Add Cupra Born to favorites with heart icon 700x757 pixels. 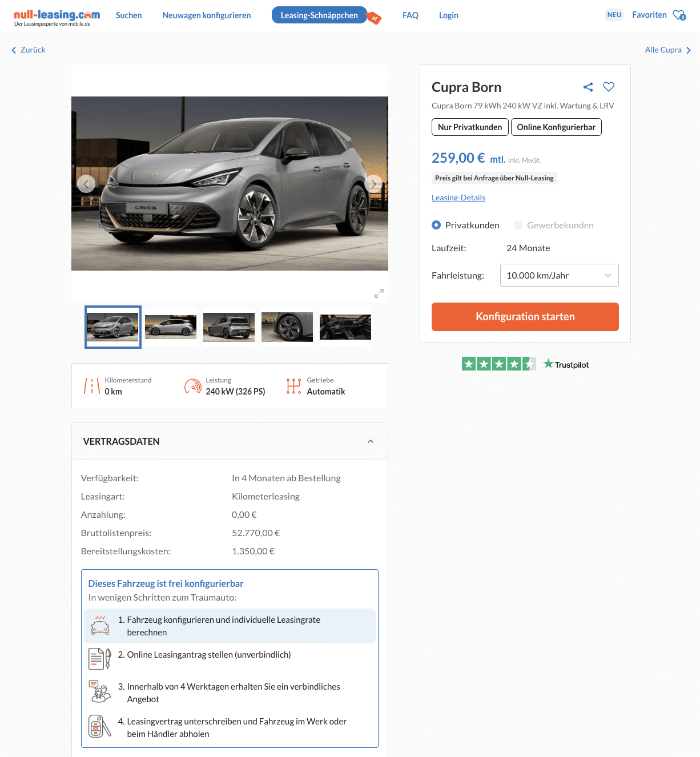click(609, 87)
